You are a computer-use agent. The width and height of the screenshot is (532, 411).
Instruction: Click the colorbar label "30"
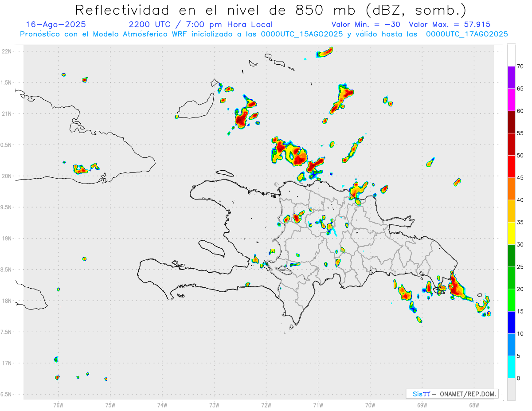(520, 245)
